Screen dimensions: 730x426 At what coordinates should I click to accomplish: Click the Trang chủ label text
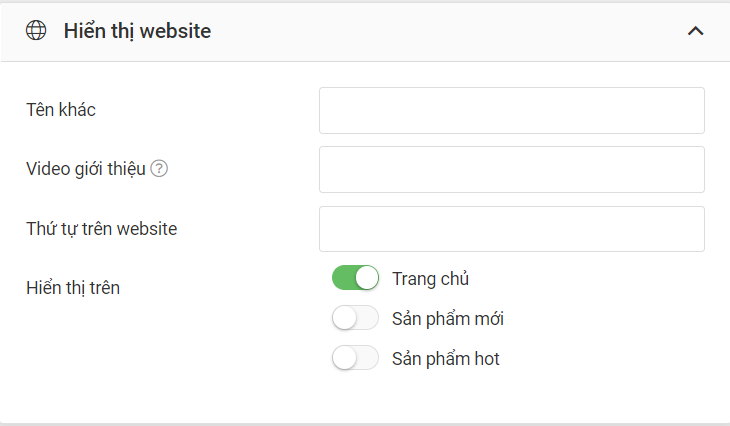431,279
